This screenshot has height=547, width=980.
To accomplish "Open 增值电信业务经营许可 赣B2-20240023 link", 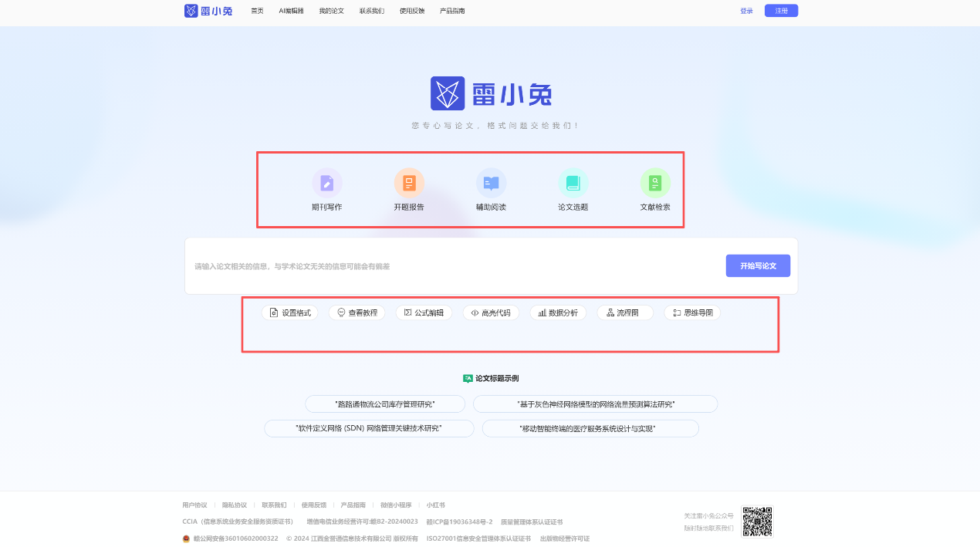I will click(362, 522).
